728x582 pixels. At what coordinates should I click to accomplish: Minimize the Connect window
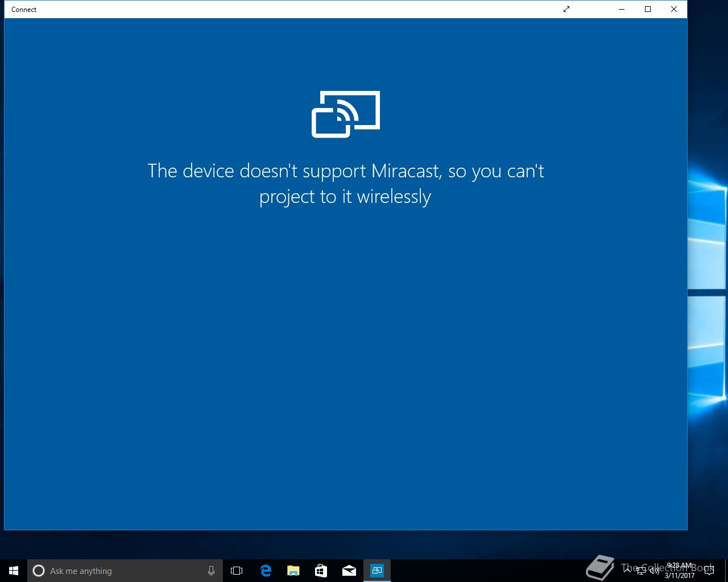click(622, 9)
